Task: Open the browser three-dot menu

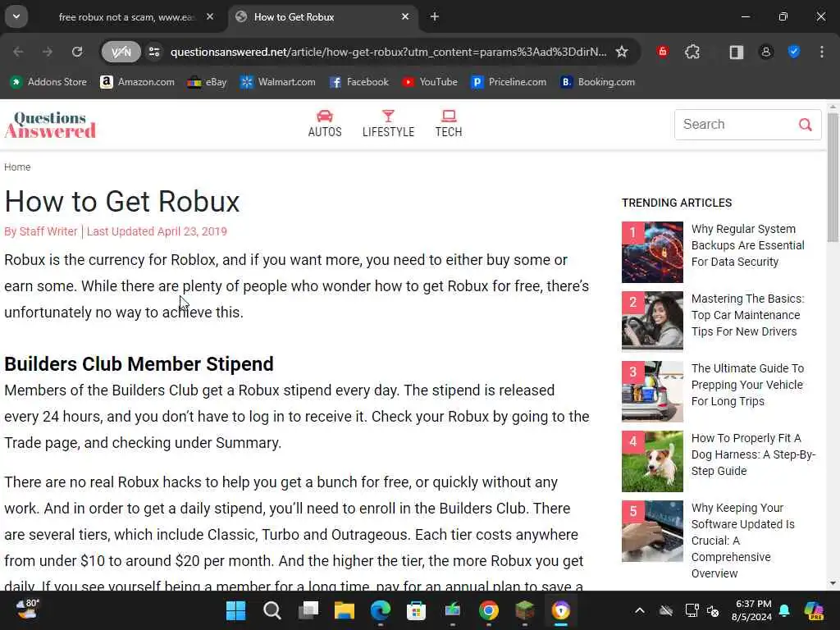Action: click(822, 52)
